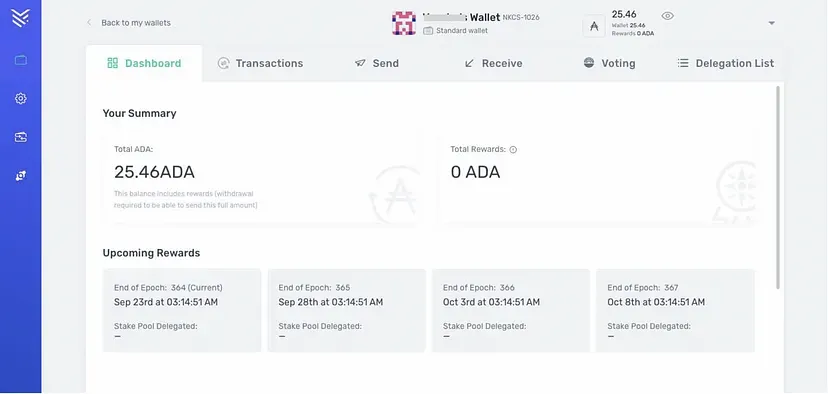
Task: Open the transfer wallets sidebar icon
Action: 21,137
